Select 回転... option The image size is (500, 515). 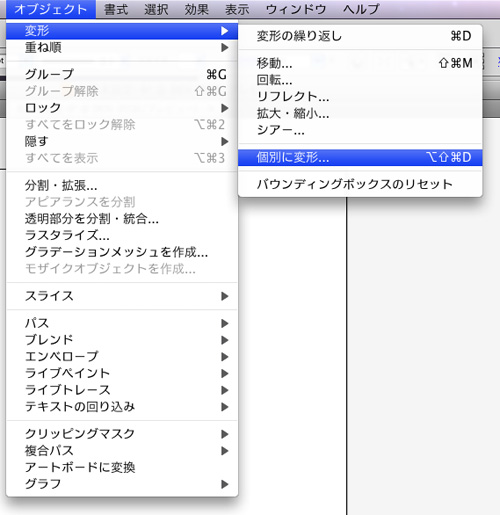tap(360, 80)
